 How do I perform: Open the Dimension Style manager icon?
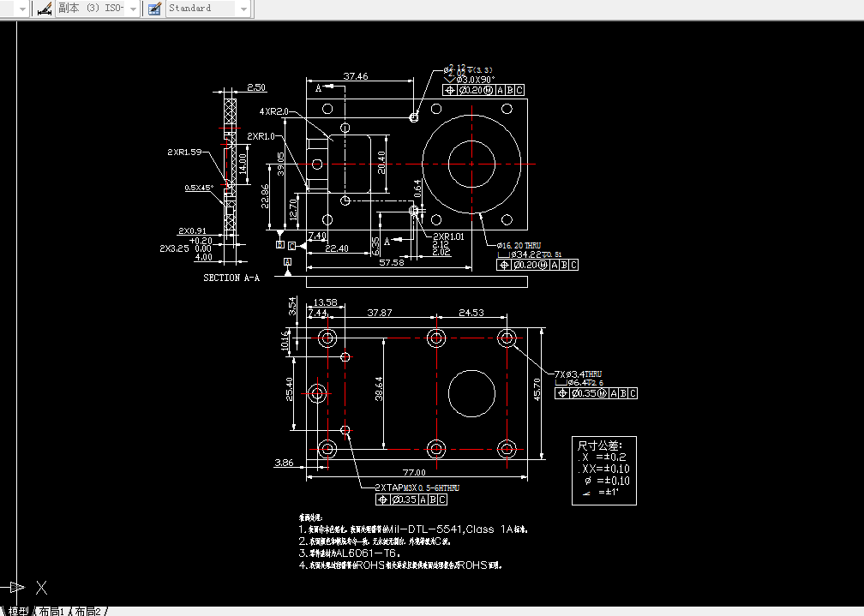44,9
